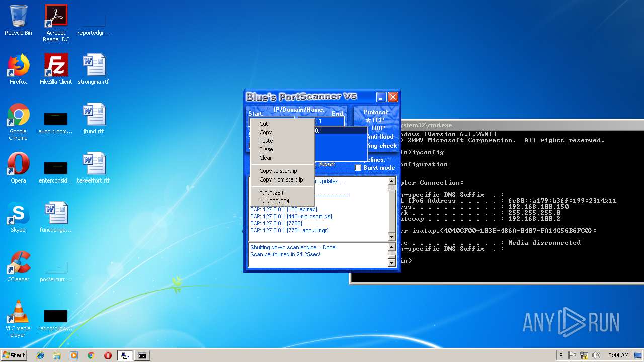644x362 pixels.
Task: Launch VLC media player shortcut
Action: pos(18,319)
